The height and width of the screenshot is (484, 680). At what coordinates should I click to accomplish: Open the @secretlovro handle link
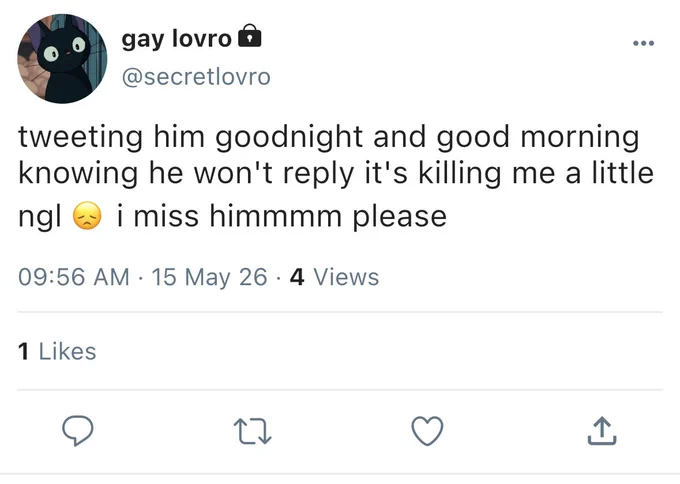click(196, 77)
